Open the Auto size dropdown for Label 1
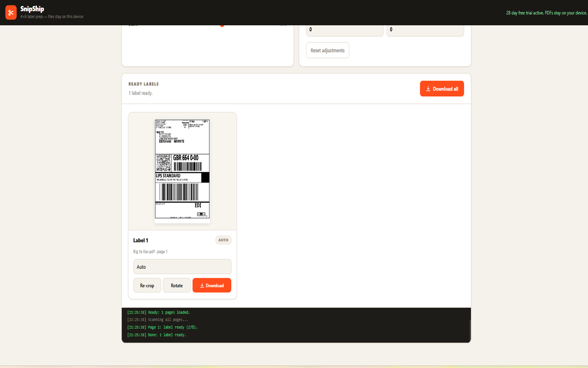Screen dimensions: 588x368 (182, 267)
